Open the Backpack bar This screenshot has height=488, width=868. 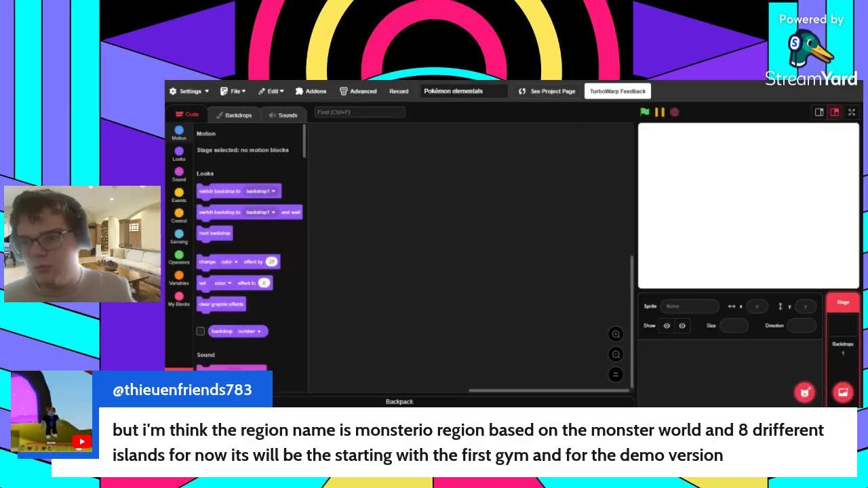[399, 402]
